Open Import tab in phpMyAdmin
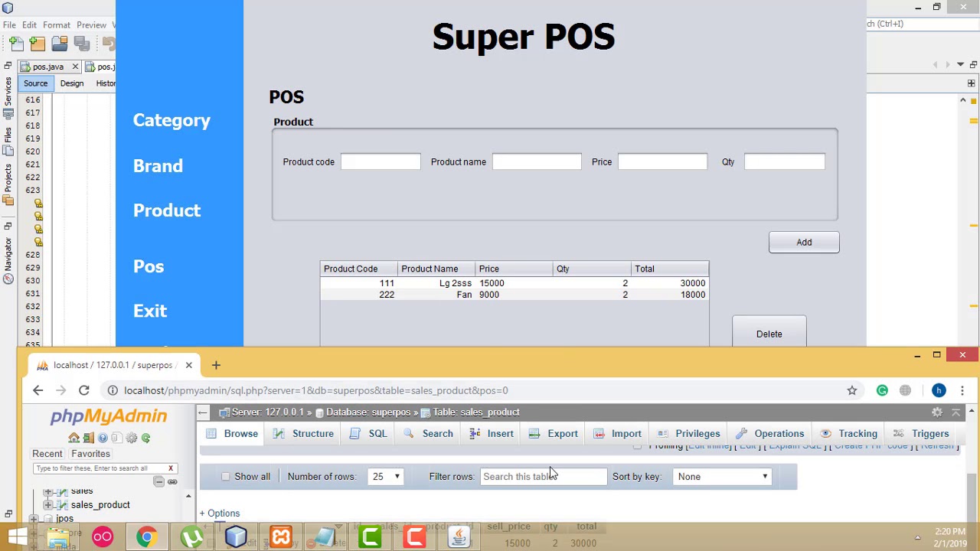980x551 pixels. tap(618, 434)
